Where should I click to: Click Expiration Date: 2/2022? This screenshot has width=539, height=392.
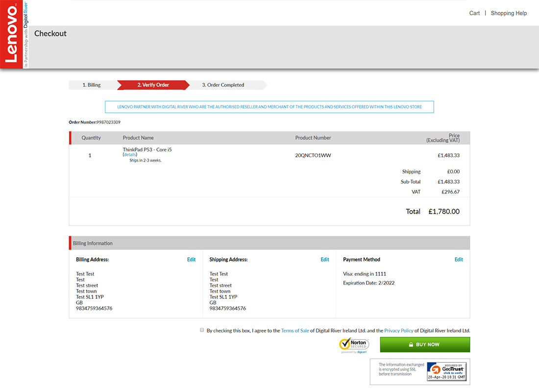[x=369, y=283]
